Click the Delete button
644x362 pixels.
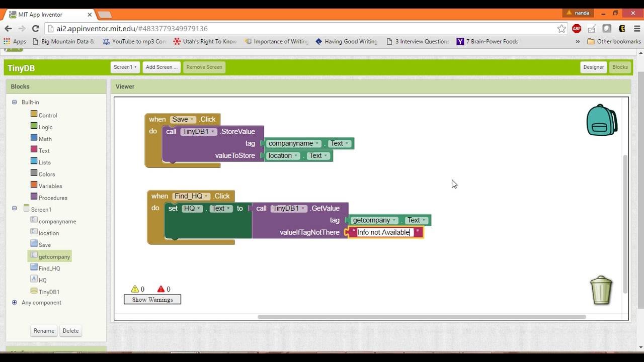(x=70, y=331)
